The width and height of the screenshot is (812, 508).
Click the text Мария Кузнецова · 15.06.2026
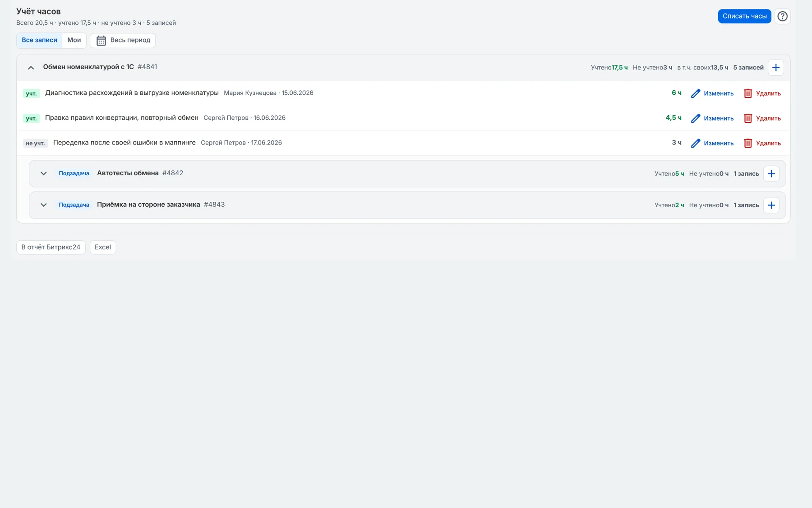coord(268,93)
